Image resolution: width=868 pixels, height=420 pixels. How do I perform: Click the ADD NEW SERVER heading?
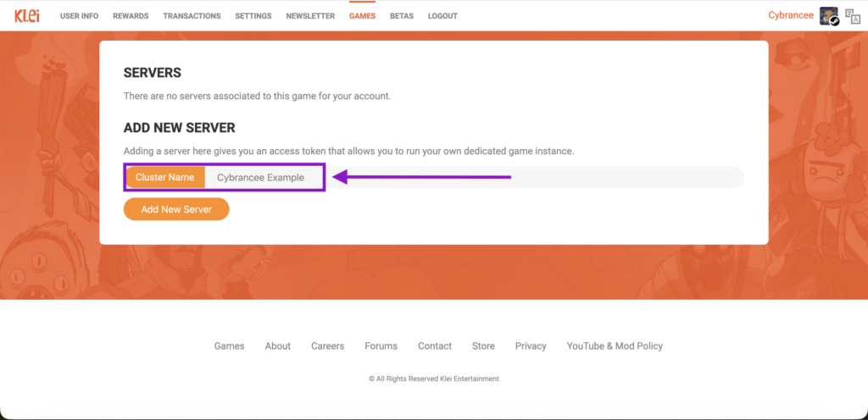[180, 128]
